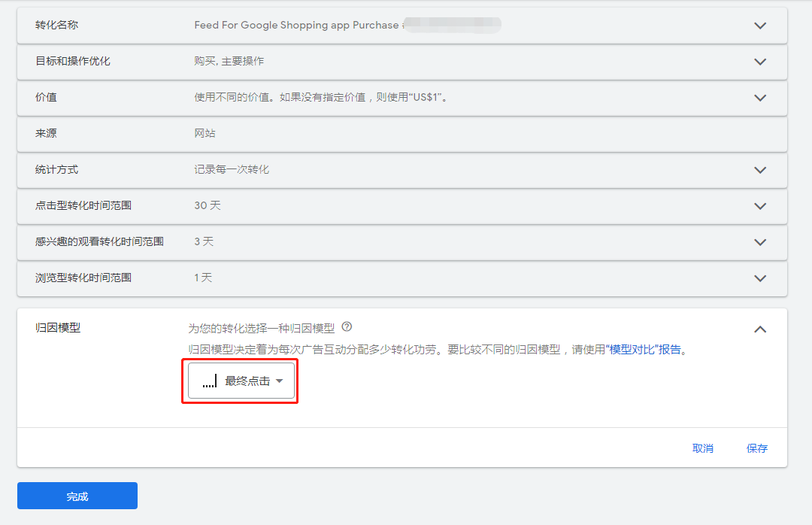Click the blue 完成 button
Screen dimensions: 812x525
[x=77, y=496]
